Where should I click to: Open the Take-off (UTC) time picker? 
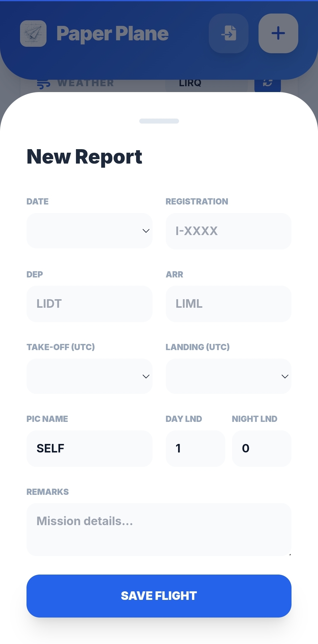click(89, 376)
